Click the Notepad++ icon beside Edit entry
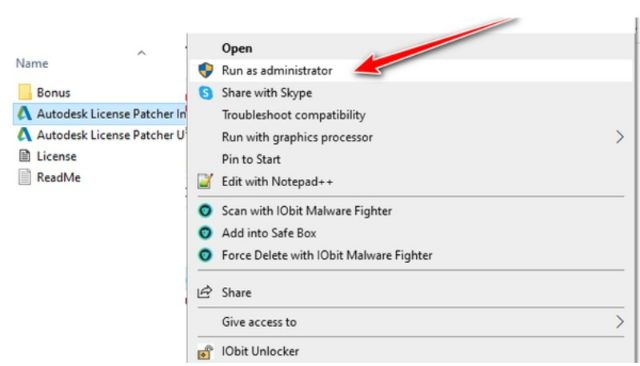640x366 pixels. (x=205, y=181)
